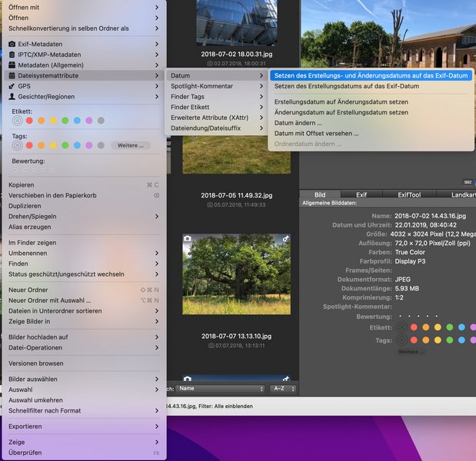Open the Name sort-by dropdown

tap(220, 389)
